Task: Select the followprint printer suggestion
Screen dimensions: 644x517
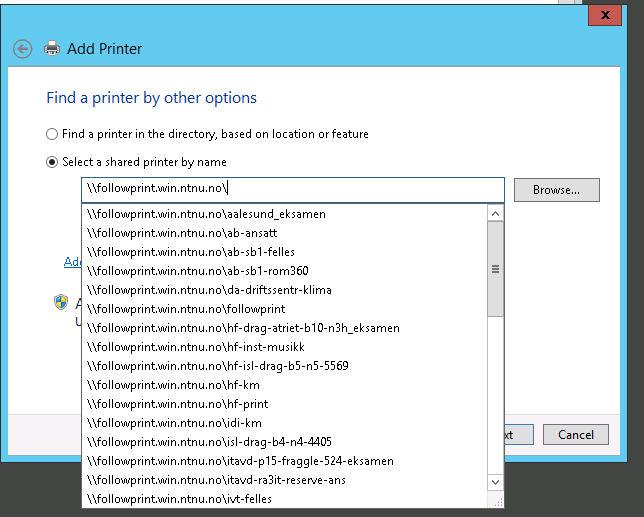Action: [284, 309]
